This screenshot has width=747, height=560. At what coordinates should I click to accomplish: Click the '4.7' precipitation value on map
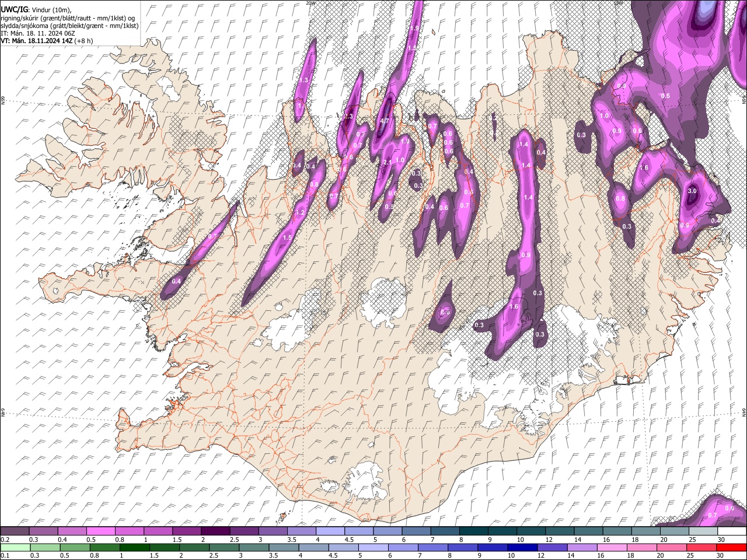click(385, 121)
